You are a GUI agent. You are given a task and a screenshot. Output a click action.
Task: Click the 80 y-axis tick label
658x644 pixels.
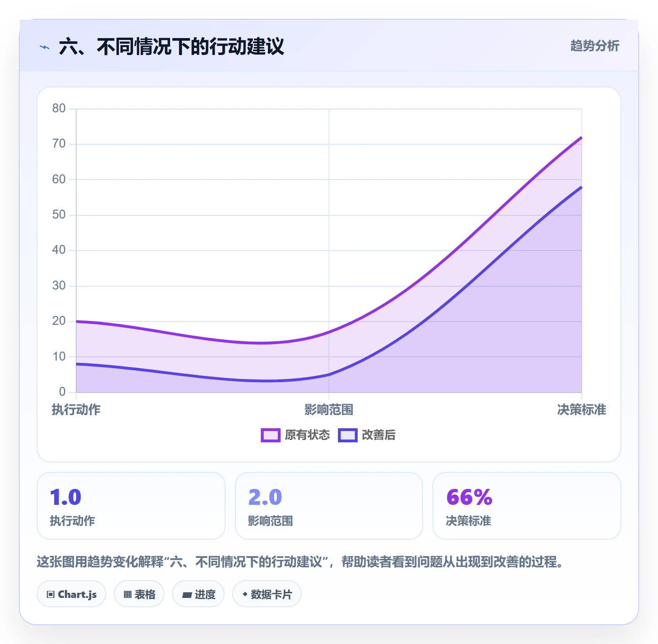click(59, 109)
